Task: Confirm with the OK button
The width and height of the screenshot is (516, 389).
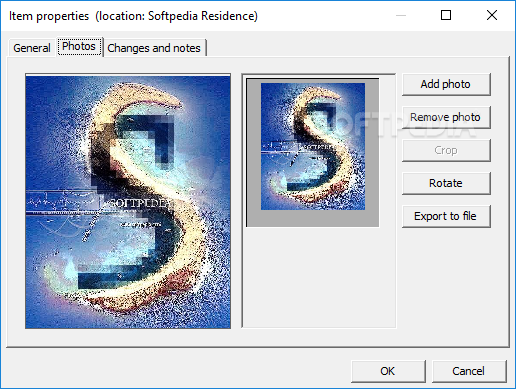Action: click(x=388, y=371)
